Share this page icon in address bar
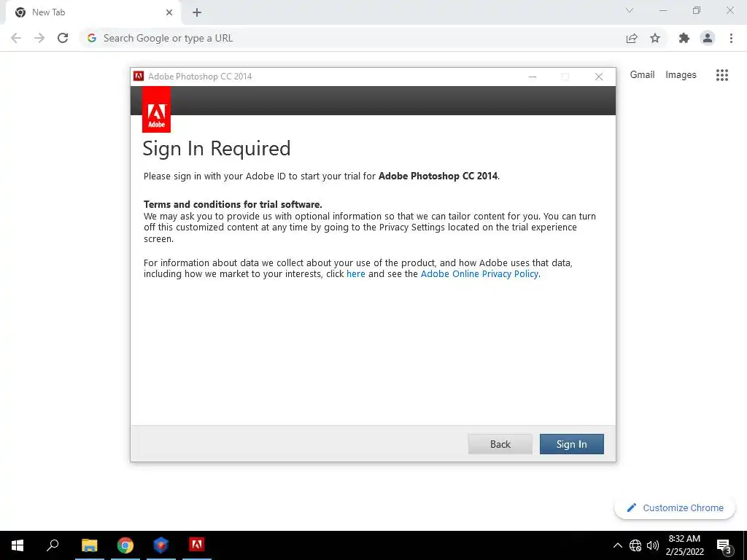The image size is (747, 560). tap(632, 38)
